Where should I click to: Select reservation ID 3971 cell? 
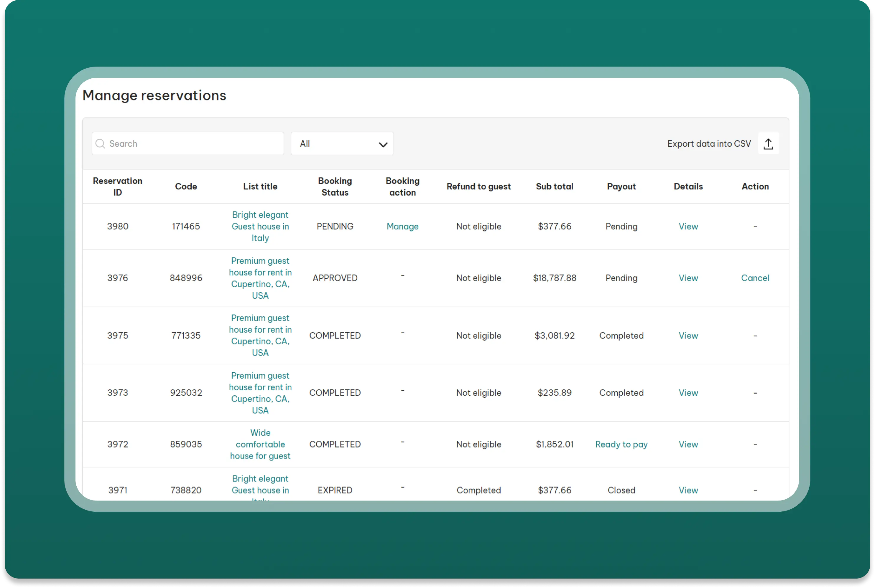pyautogui.click(x=117, y=490)
